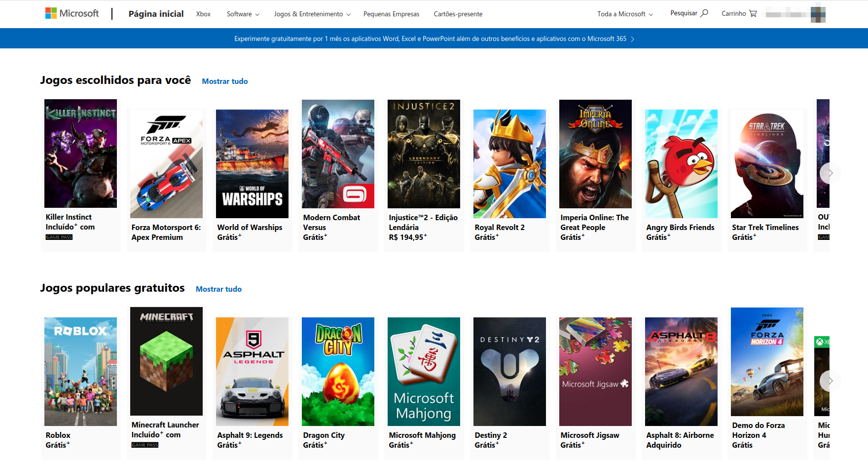868x464 pixels.
Task: Open the search magnifier icon
Action: point(704,13)
